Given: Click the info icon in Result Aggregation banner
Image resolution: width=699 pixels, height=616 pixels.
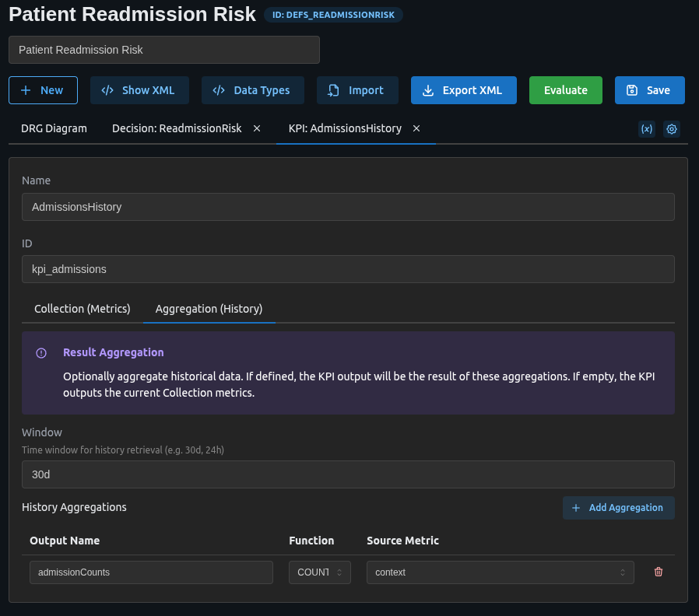Looking at the screenshot, I should [x=40, y=352].
